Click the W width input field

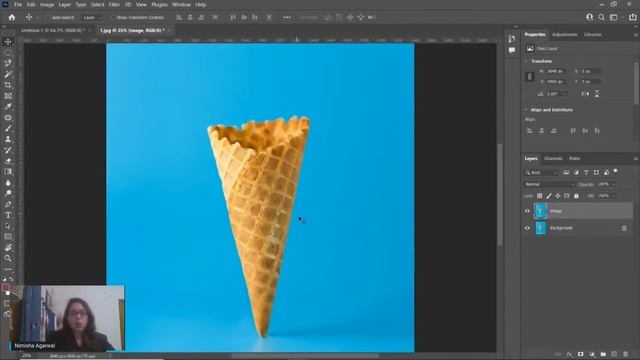(556, 71)
